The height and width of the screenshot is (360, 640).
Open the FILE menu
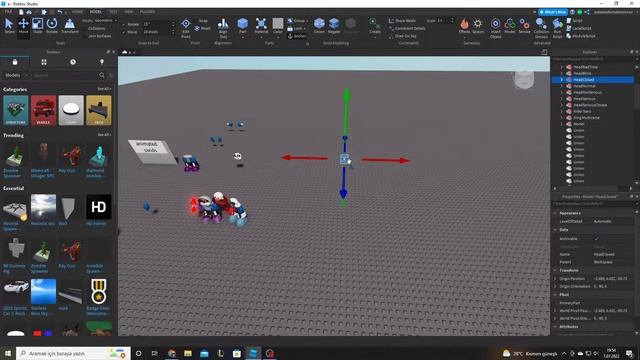tap(8, 12)
